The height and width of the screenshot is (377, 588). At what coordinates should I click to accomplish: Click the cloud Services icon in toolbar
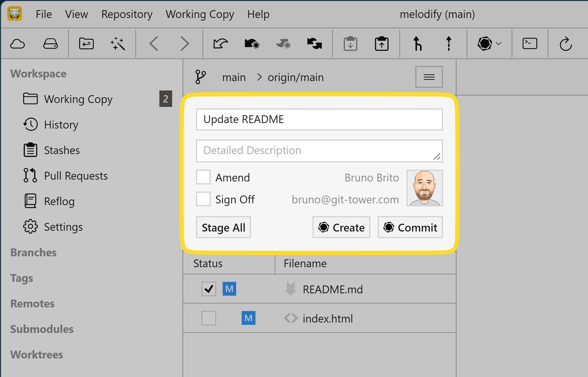(17, 44)
